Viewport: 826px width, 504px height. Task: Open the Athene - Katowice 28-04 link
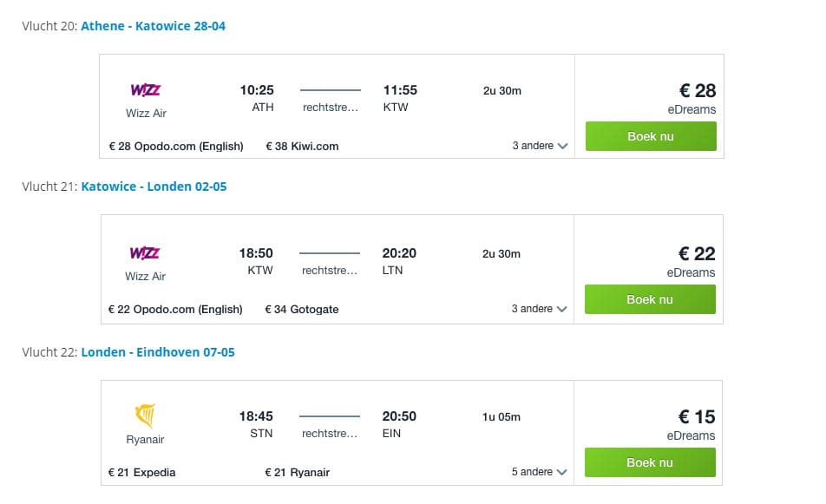pos(154,26)
